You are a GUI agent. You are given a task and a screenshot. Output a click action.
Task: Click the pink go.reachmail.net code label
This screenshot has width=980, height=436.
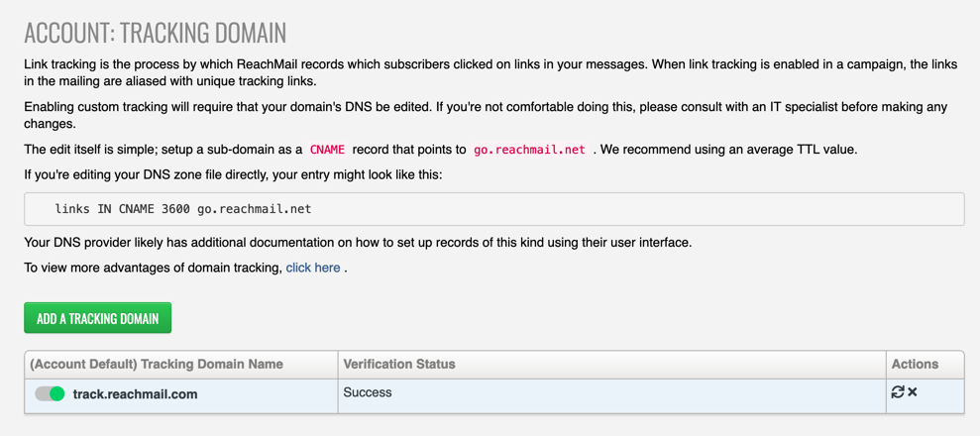(x=529, y=150)
